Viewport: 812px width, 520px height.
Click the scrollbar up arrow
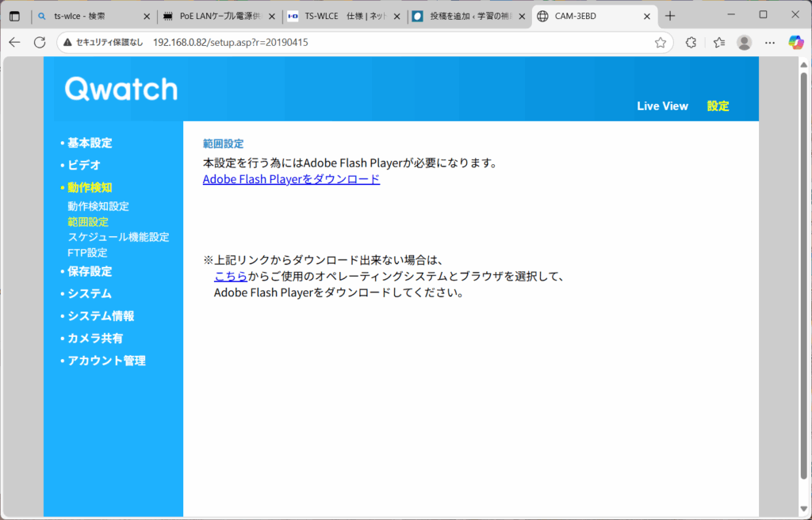coord(804,65)
